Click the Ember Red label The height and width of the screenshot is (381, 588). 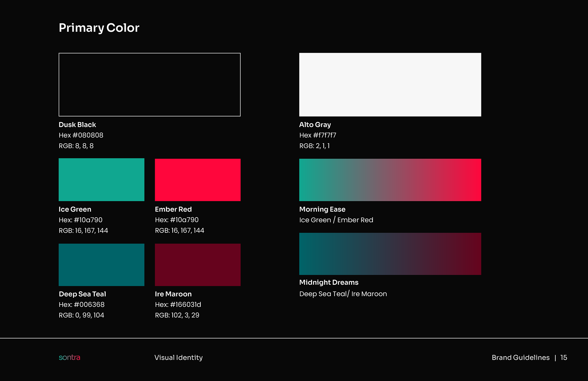pyautogui.click(x=173, y=209)
